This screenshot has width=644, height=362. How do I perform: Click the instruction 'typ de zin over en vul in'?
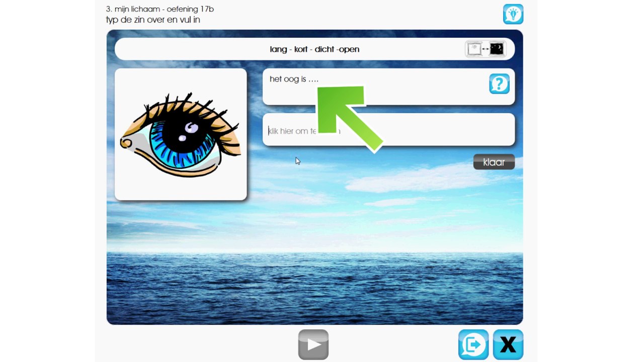153,20
